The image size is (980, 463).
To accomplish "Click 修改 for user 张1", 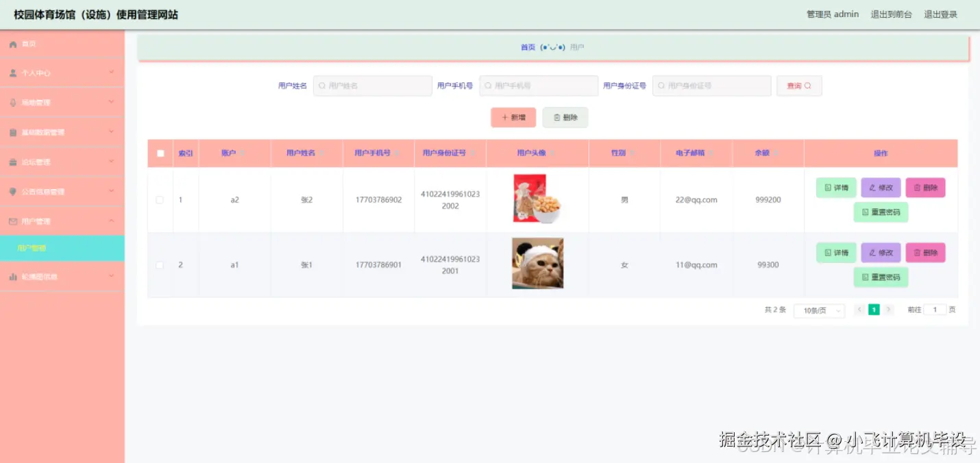I will (x=881, y=253).
